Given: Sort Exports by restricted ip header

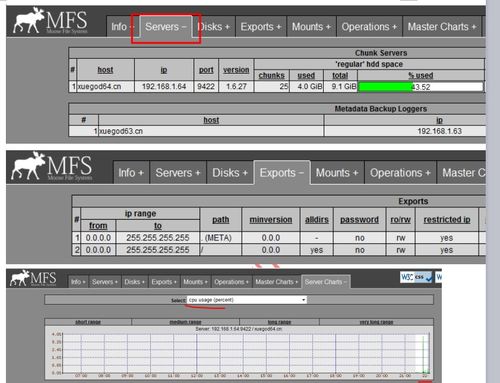Looking at the screenshot, I should point(447,220).
